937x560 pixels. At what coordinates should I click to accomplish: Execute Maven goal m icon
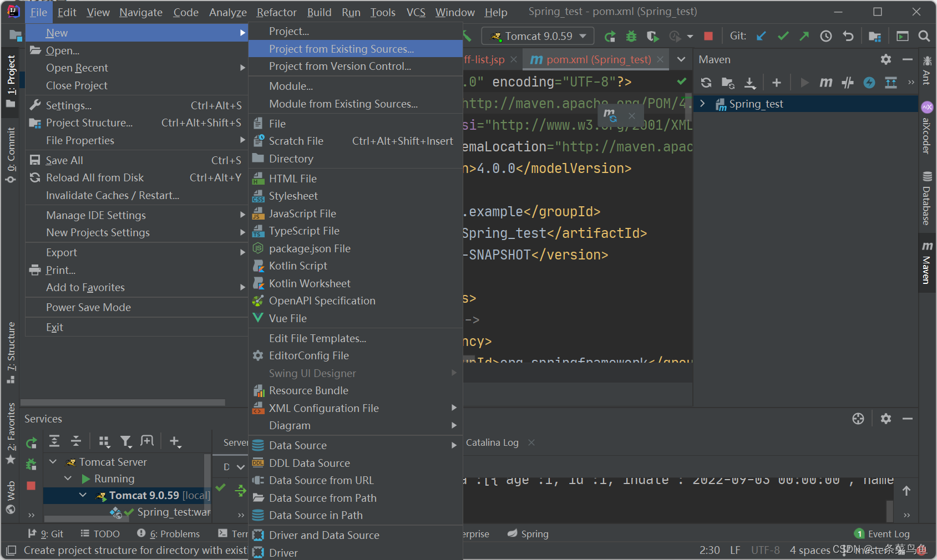[x=826, y=83]
